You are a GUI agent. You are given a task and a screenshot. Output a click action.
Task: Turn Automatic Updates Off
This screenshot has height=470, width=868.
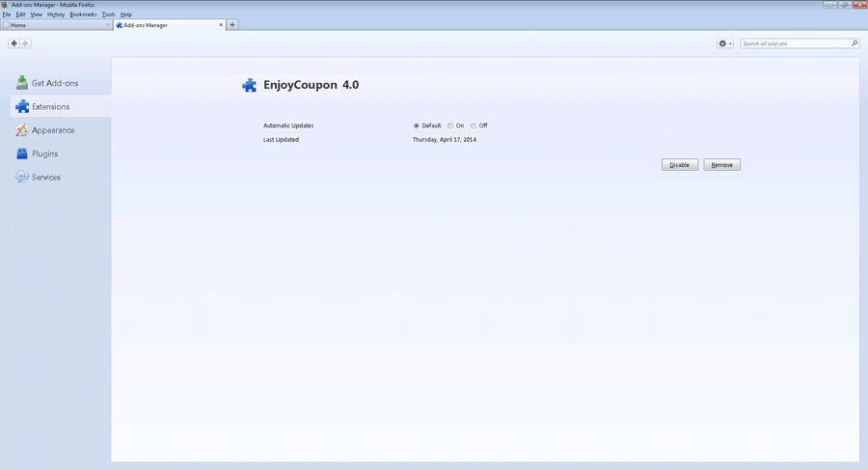pyautogui.click(x=474, y=125)
